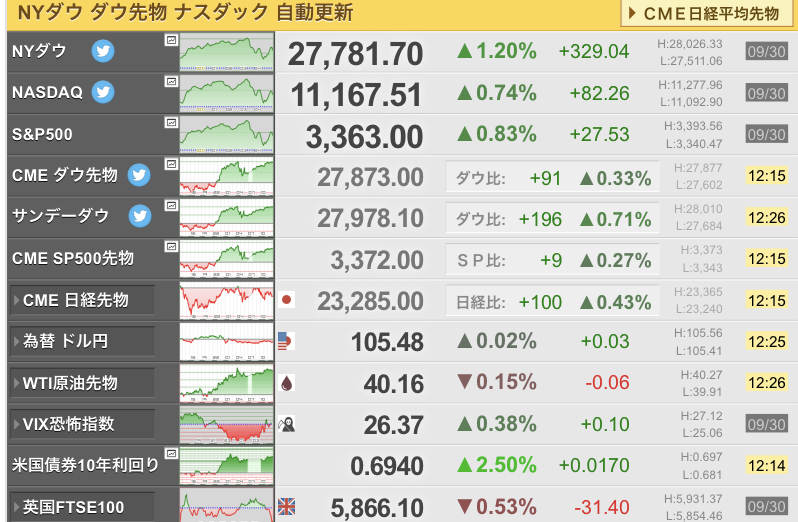Open the 英国FTSE100 row
The width and height of the screenshot is (798, 522).
click(x=82, y=507)
